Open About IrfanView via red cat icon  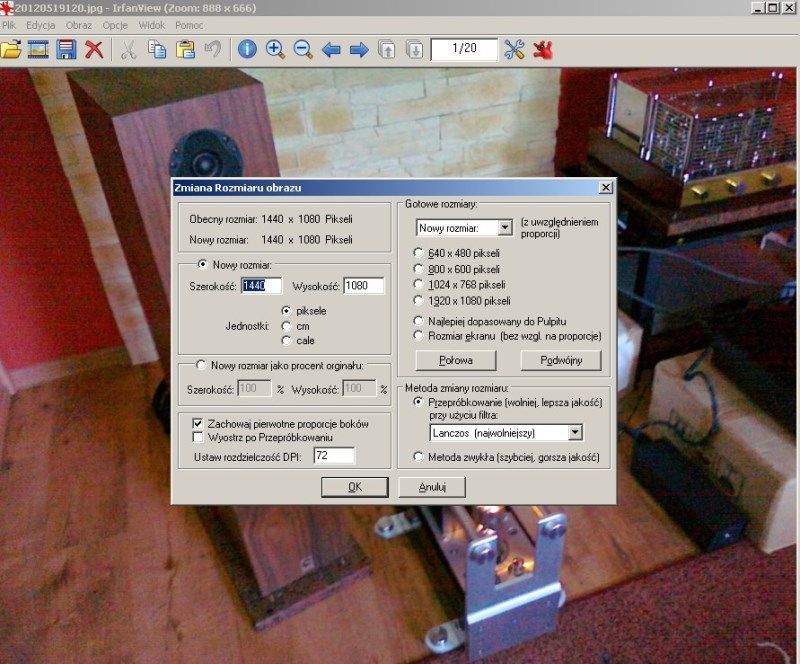[543, 50]
